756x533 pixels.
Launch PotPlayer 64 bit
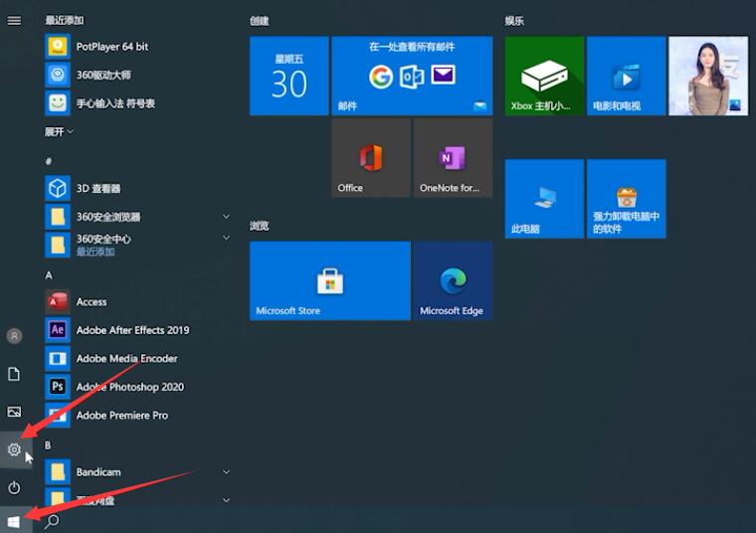(x=137, y=47)
